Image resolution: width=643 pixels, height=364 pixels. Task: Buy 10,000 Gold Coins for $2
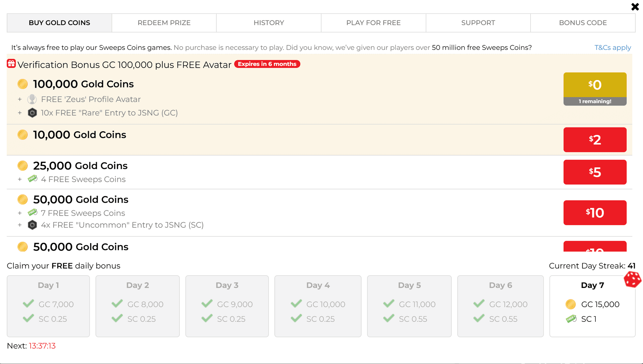[595, 140]
